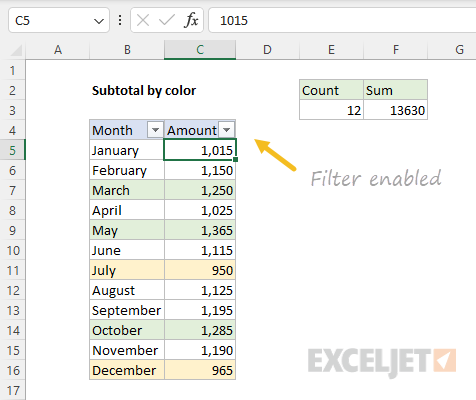Select the amount cell 950
Screen dimensions: 476x400
pos(200,270)
